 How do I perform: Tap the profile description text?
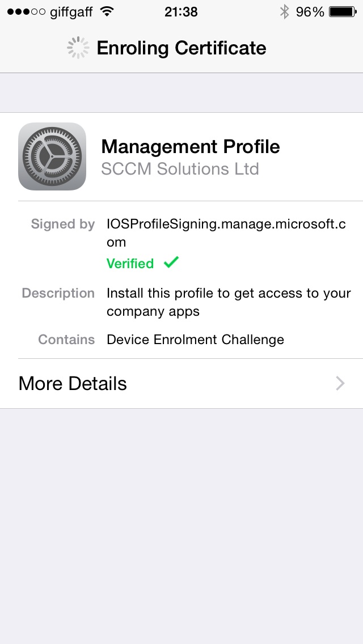coord(229,302)
